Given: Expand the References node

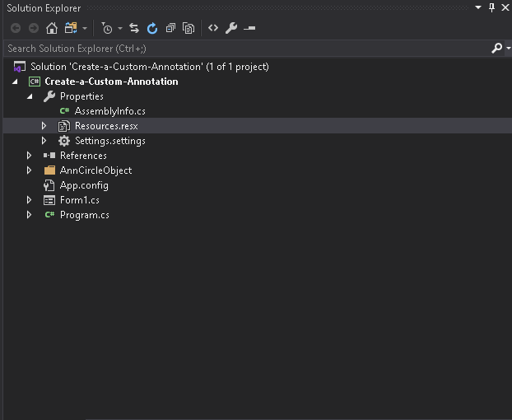Looking at the screenshot, I should point(30,156).
